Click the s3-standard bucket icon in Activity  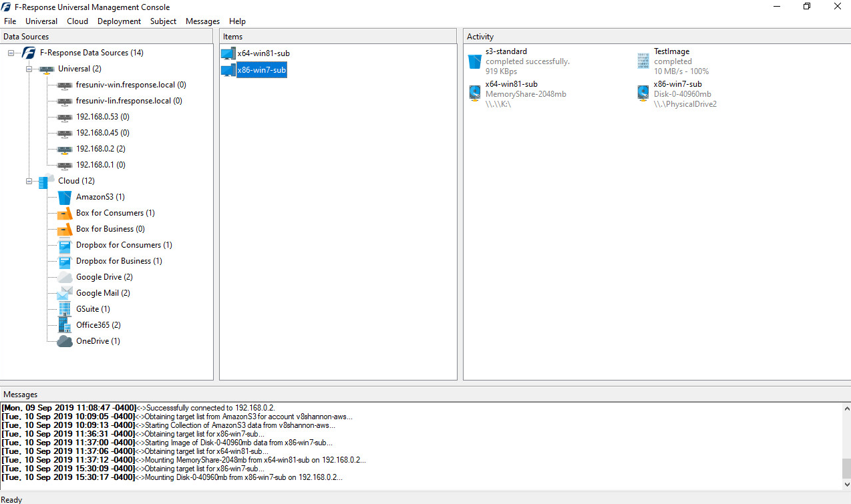pyautogui.click(x=474, y=61)
